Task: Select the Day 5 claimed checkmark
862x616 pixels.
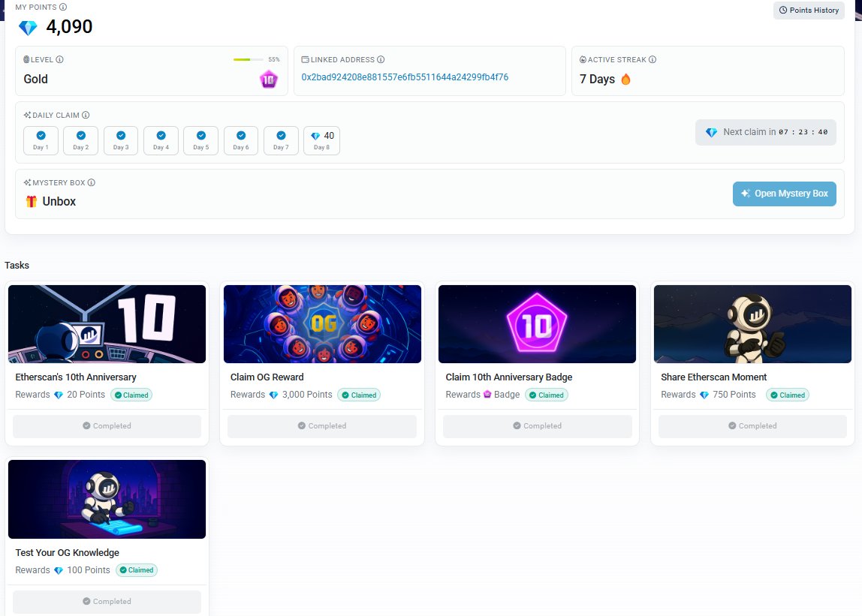Action: point(201,135)
